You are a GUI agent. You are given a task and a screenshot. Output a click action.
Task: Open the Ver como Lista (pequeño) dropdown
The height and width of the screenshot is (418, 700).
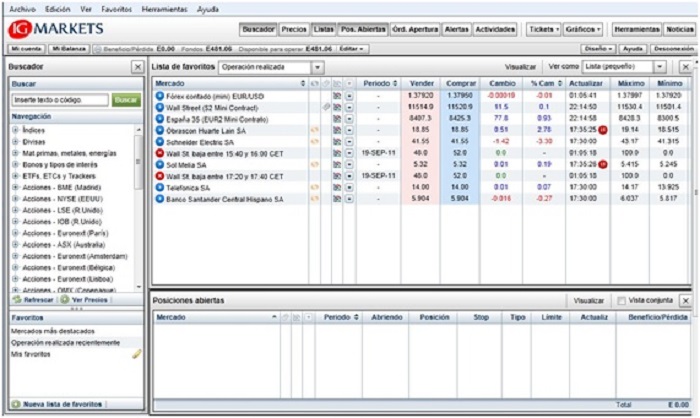tap(660, 67)
